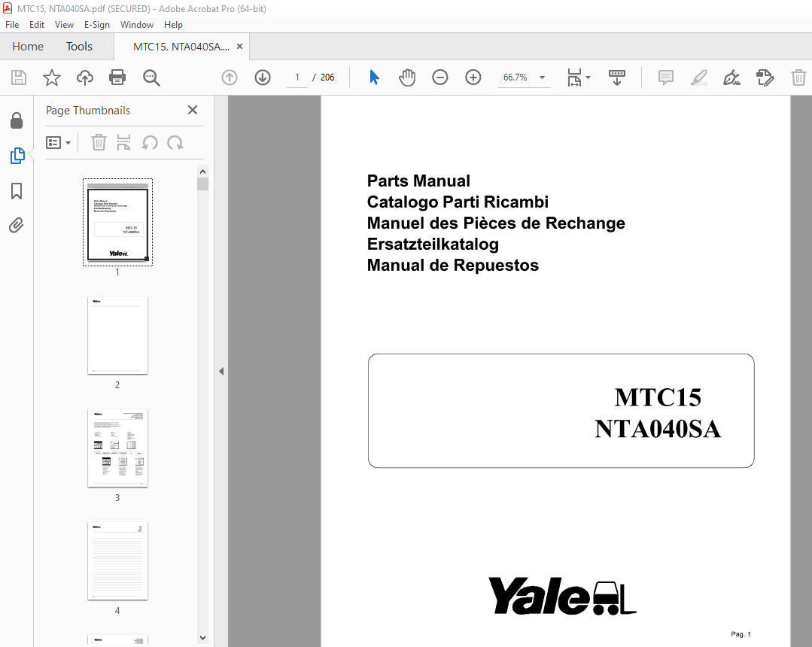This screenshot has height=647, width=812.
Task: Select page 2 thumbnail
Action: coord(117,336)
